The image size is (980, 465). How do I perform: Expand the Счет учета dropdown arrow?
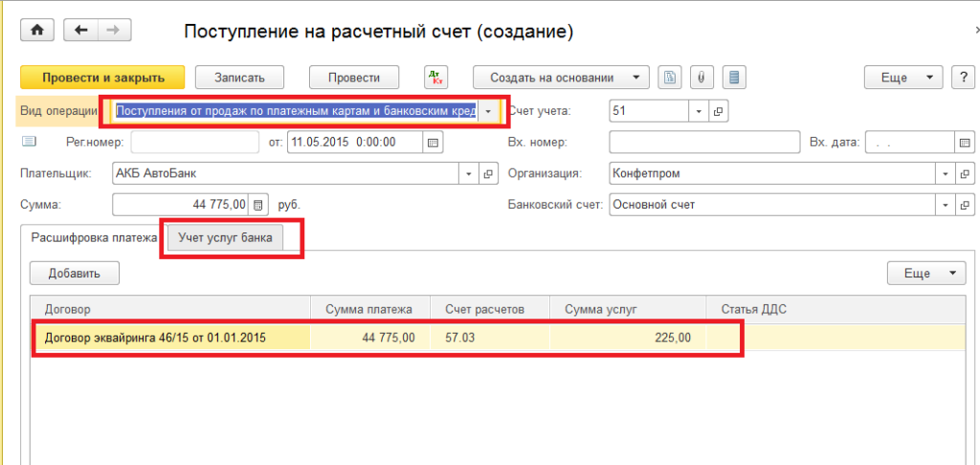[x=698, y=111]
